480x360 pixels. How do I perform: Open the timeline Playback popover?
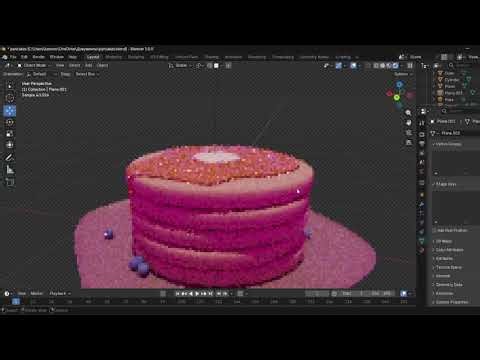pos(60,293)
